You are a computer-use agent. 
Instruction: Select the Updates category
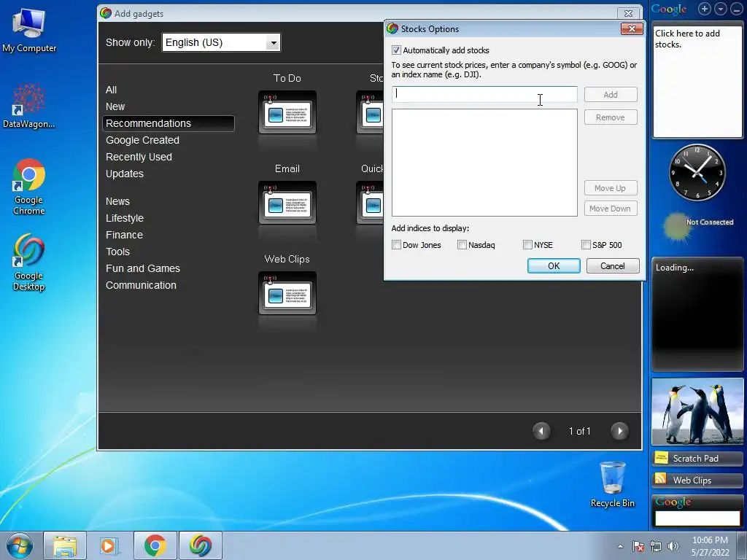click(x=124, y=174)
